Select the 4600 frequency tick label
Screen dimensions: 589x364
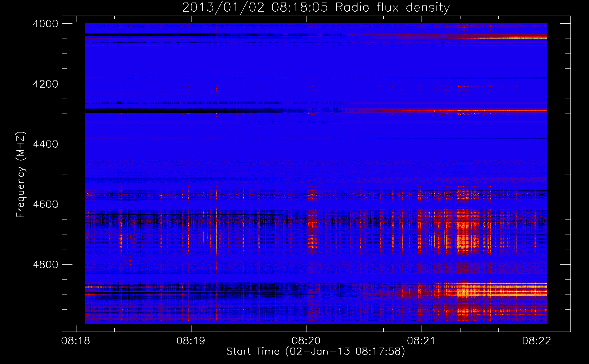[x=46, y=204]
